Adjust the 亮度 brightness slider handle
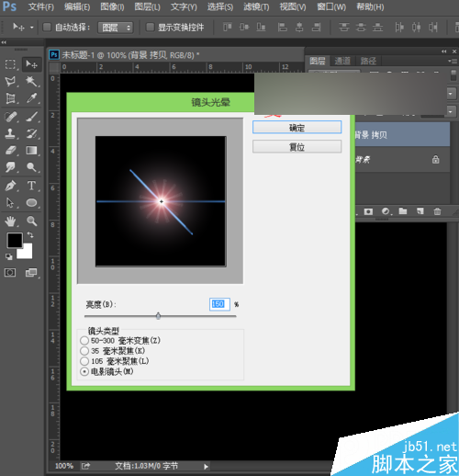This screenshot has height=476, width=459. (x=158, y=315)
